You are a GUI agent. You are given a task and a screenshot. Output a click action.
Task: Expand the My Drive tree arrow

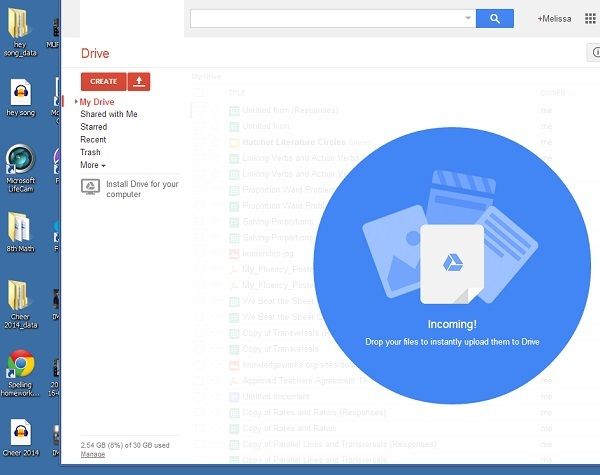point(76,101)
